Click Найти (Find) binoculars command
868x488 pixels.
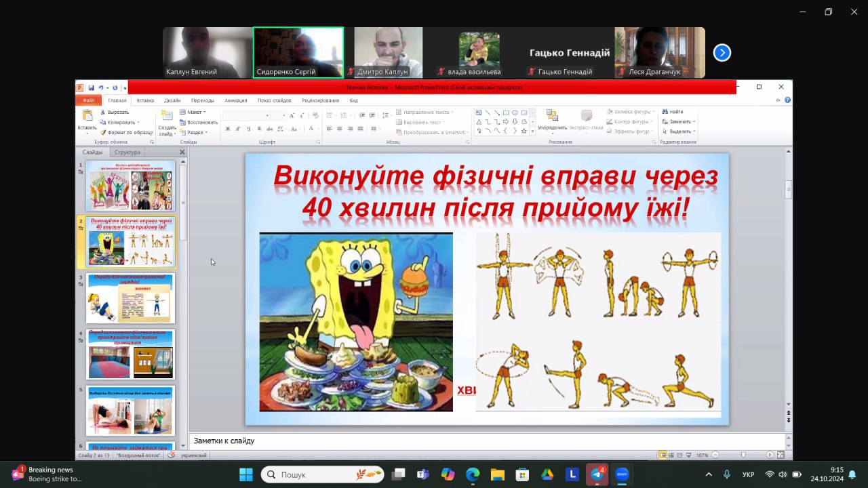[673, 112]
